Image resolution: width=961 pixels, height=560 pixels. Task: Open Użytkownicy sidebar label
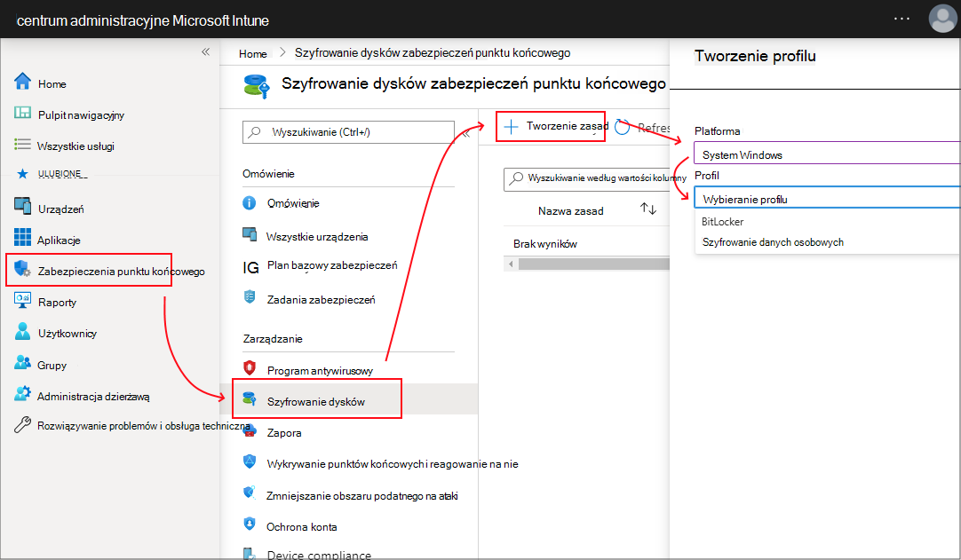68,334
